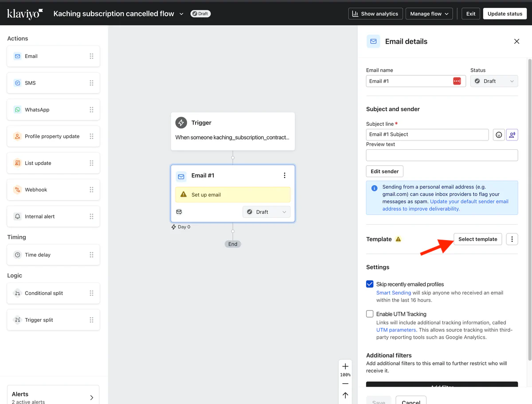Click drag handle beside Webhook action
Image resolution: width=532 pixels, height=404 pixels.
[91, 190]
